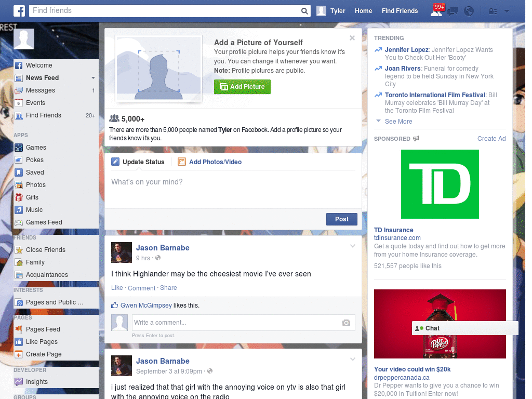Viewport: 532px width, 399px height.
Task: Open Toronto International Film Festival trend
Action: 435,95
